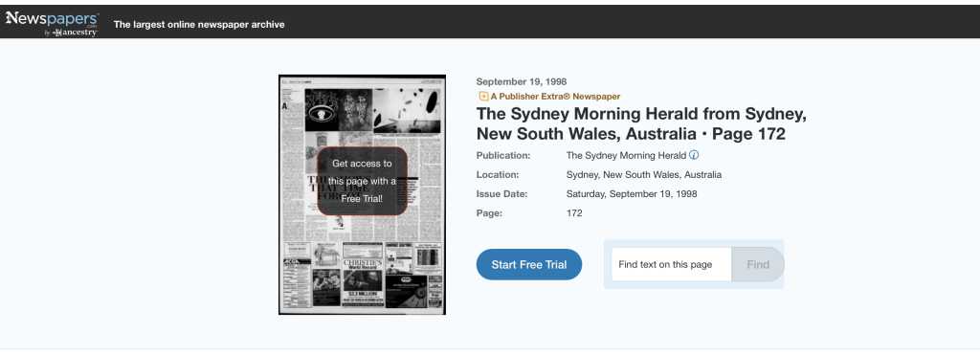Click the 'Get access to this page' overlay
The width and height of the screenshot is (980, 355).
pos(362,181)
